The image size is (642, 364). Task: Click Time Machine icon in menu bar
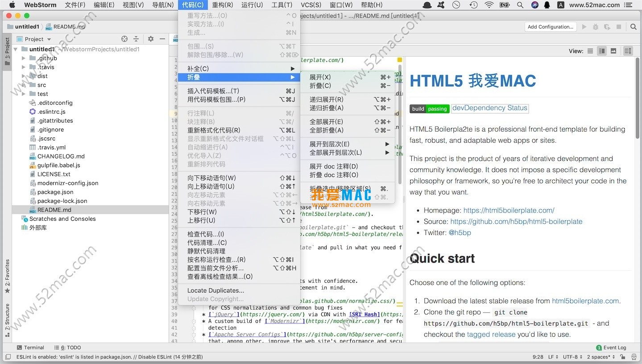(473, 5)
